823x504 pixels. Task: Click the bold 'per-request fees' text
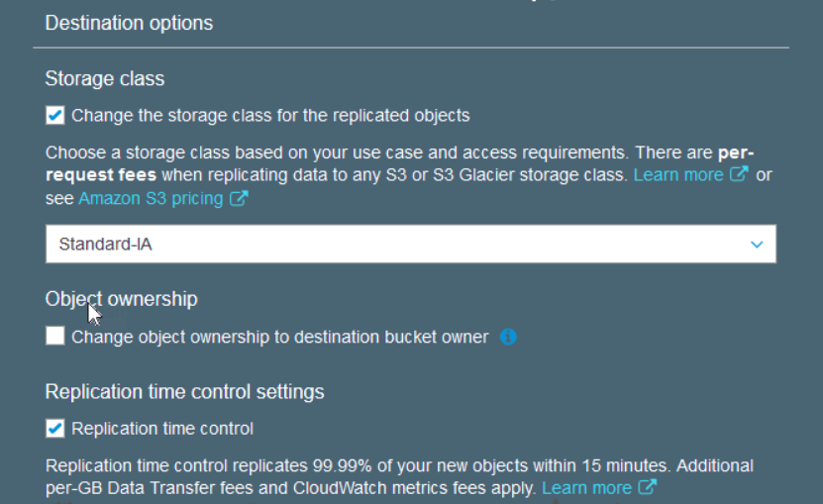(399, 163)
